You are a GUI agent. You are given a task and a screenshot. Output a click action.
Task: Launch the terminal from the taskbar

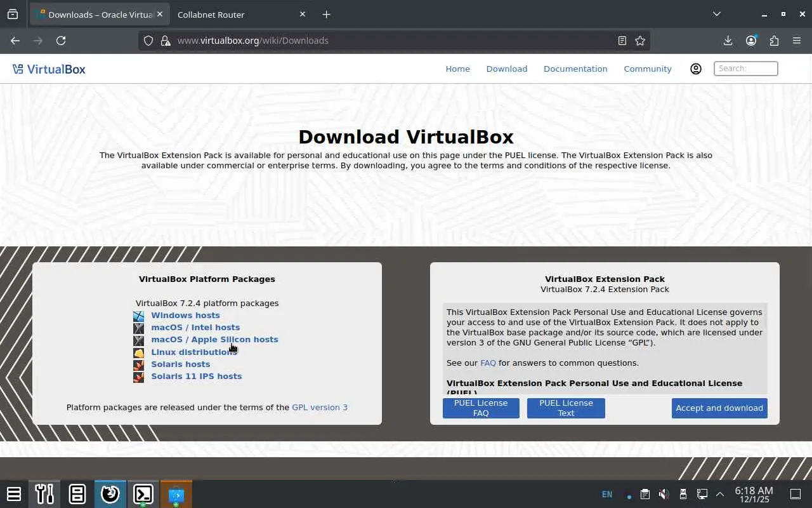tap(143, 494)
